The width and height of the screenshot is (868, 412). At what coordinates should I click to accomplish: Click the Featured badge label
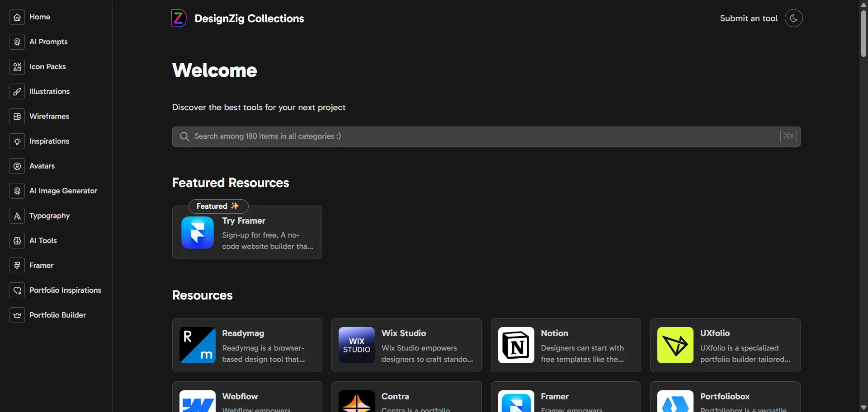218,206
